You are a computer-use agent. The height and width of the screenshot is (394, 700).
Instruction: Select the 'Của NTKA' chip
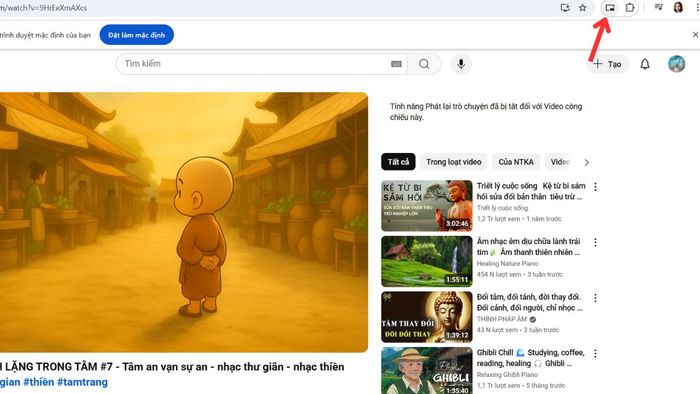pyautogui.click(x=516, y=162)
